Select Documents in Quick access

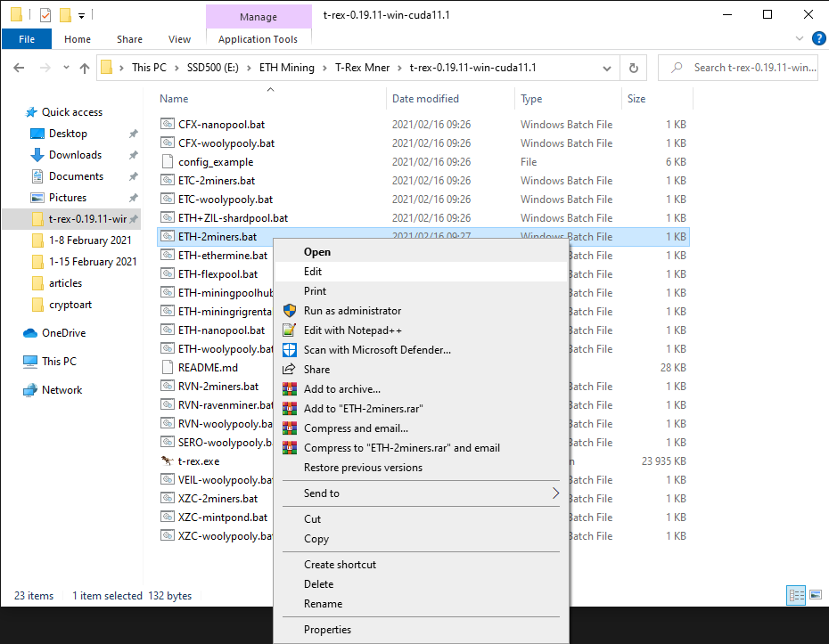click(76, 176)
